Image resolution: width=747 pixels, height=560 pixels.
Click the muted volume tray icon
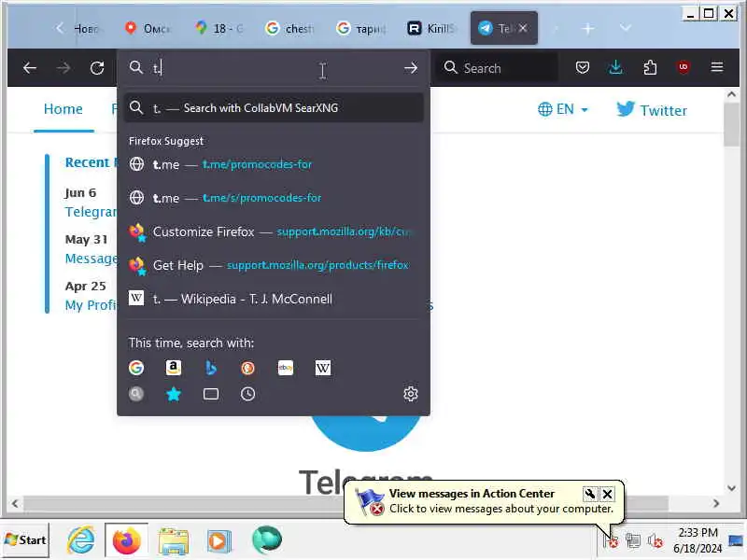[x=655, y=540]
